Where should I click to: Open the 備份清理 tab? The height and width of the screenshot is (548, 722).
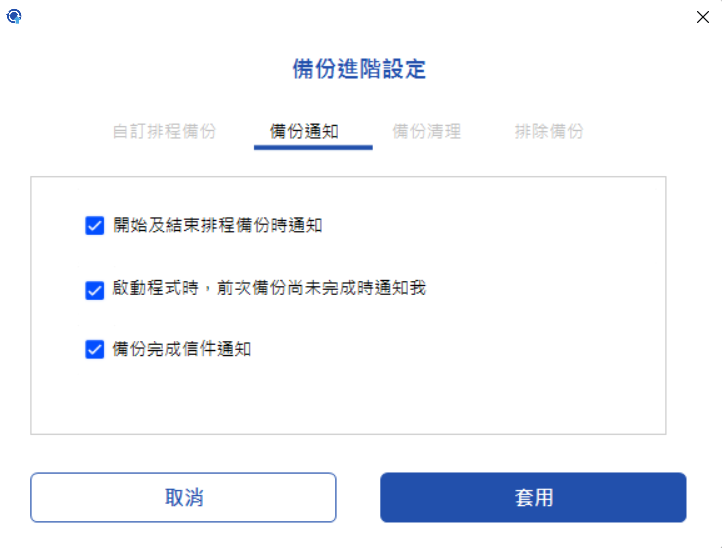426,131
